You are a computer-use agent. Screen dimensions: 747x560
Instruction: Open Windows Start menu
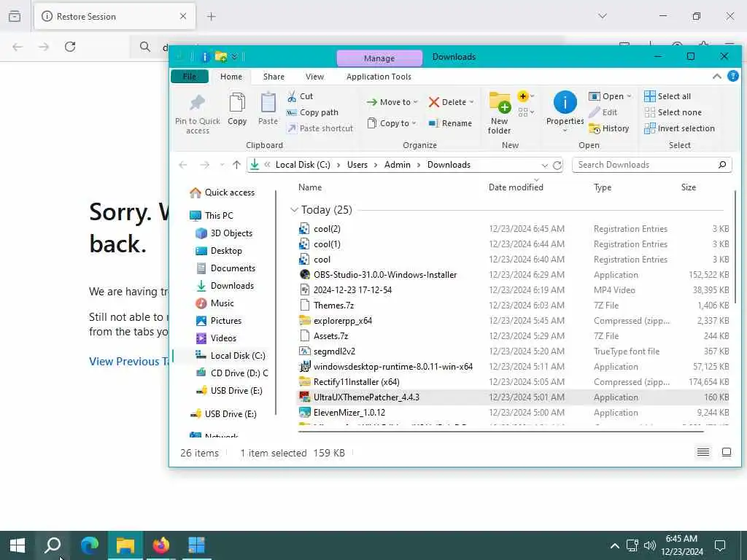(x=18, y=545)
